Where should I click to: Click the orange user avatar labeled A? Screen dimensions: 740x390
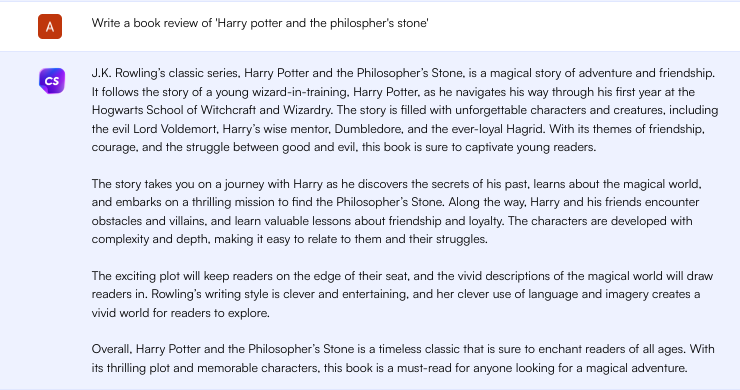(x=50, y=26)
